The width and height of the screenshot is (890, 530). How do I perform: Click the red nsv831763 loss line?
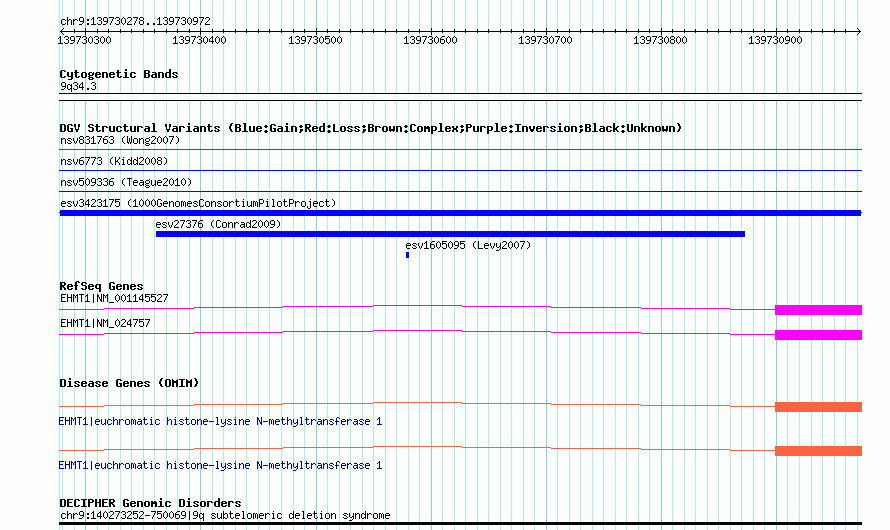(x=460, y=150)
